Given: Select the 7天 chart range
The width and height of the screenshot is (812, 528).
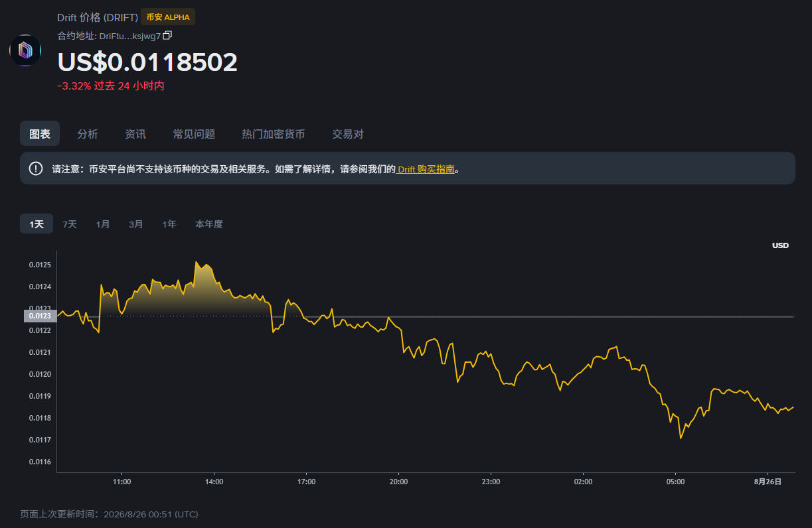Looking at the screenshot, I should pyautogui.click(x=70, y=224).
